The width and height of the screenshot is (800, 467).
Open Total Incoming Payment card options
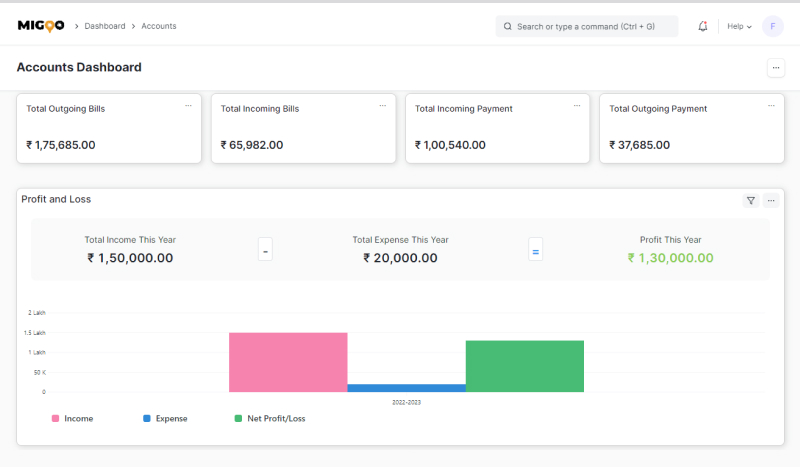pyautogui.click(x=576, y=105)
